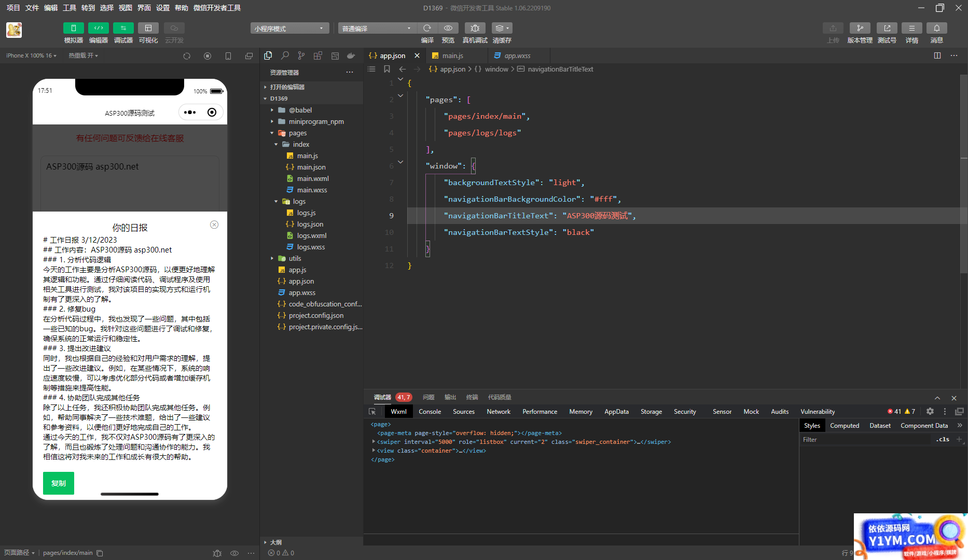
Task: Open the 普通编译 compile mode dropdown
Action: tap(377, 29)
